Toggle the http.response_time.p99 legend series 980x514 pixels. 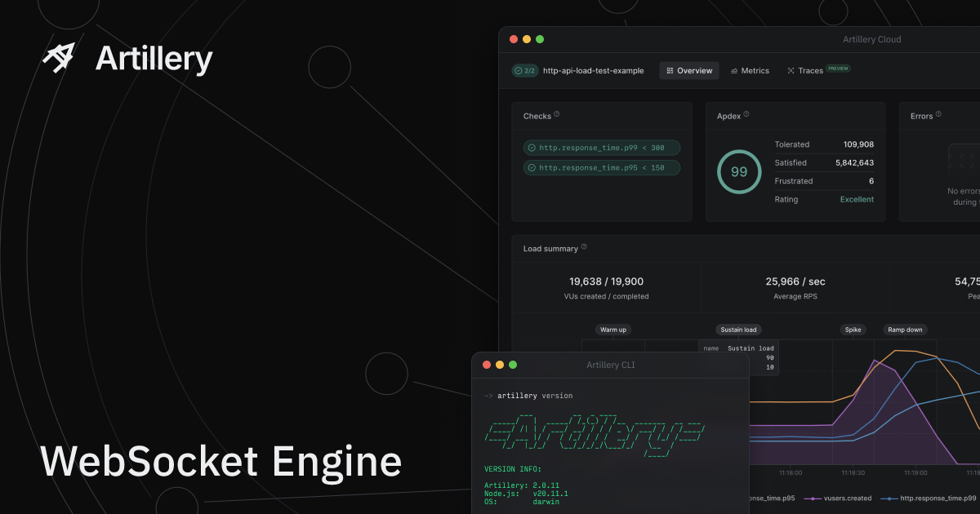(928, 498)
